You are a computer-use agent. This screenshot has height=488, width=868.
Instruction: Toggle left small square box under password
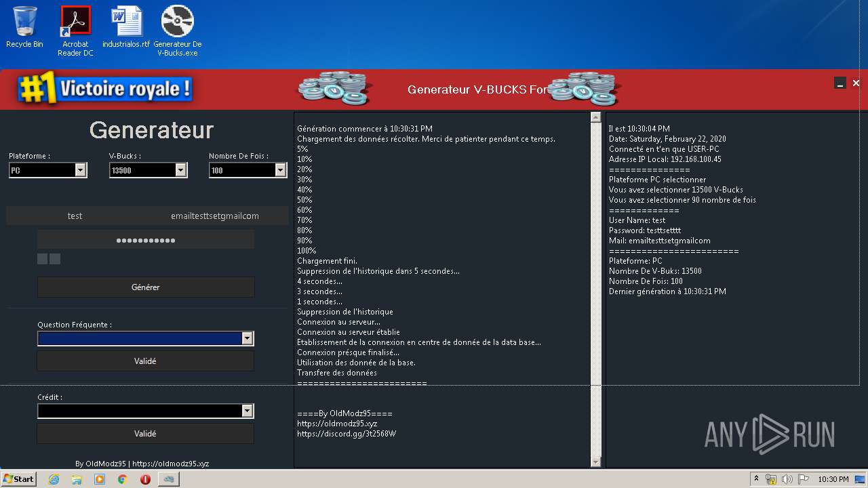pyautogui.click(x=43, y=259)
